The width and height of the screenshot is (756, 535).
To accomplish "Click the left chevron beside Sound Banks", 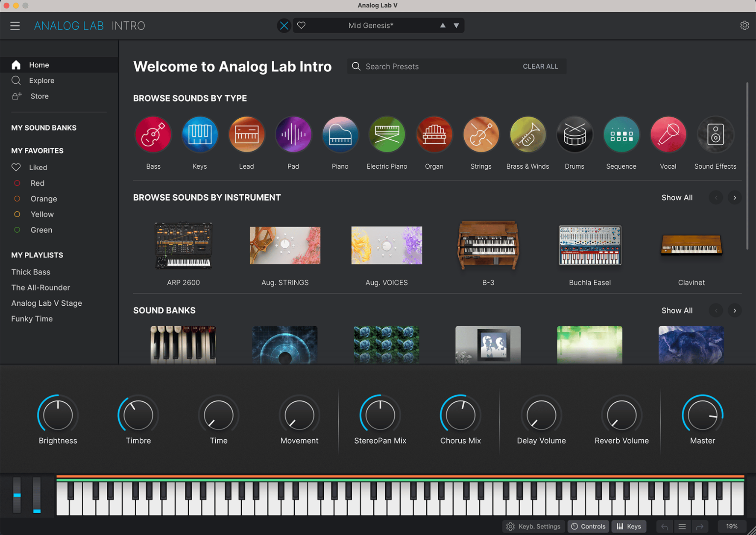I will click(x=716, y=310).
